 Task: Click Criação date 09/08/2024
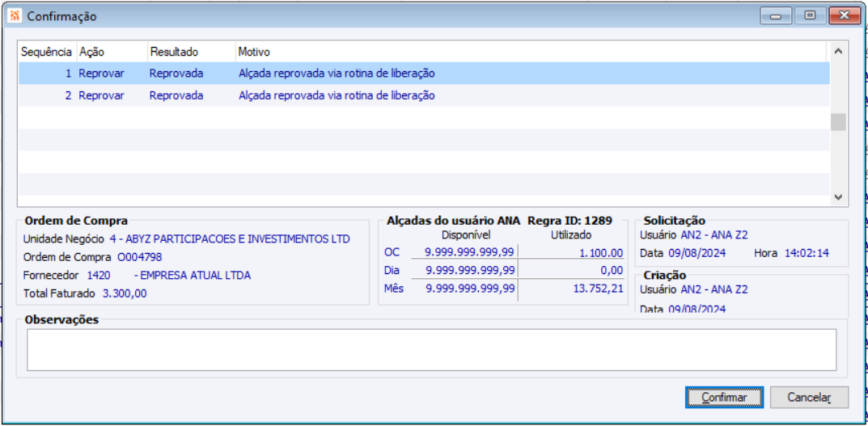click(699, 309)
